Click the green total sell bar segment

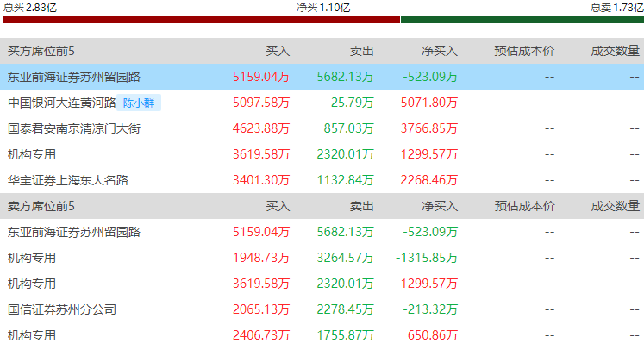pos(522,20)
